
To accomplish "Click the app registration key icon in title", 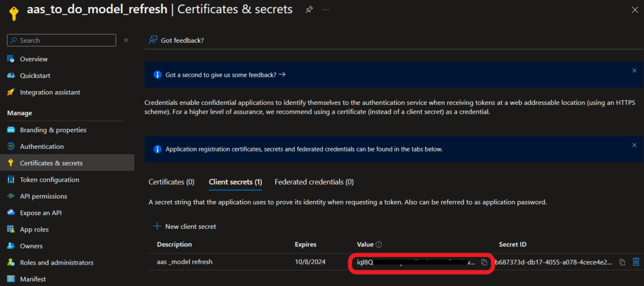I will pyautogui.click(x=14, y=13).
